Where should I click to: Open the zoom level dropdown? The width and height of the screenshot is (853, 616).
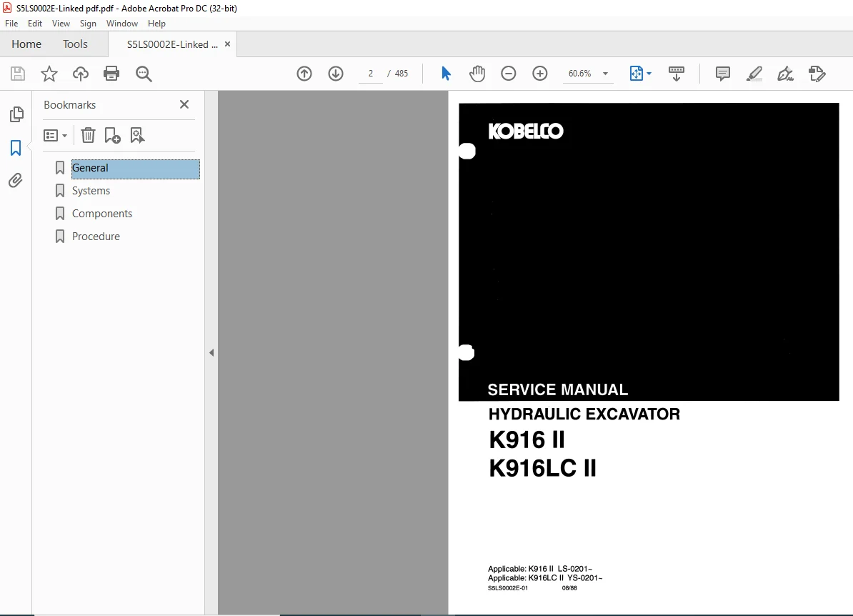click(x=605, y=74)
